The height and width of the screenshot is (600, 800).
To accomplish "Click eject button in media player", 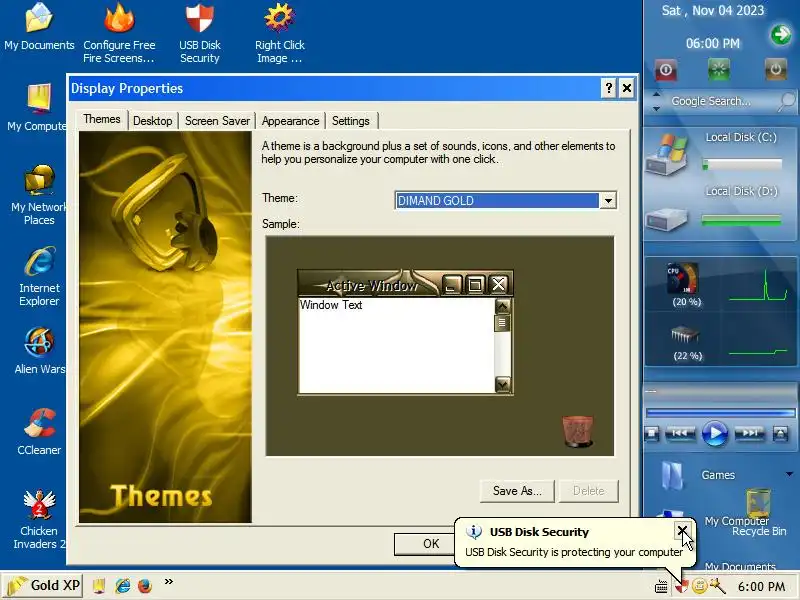I will click(x=781, y=434).
